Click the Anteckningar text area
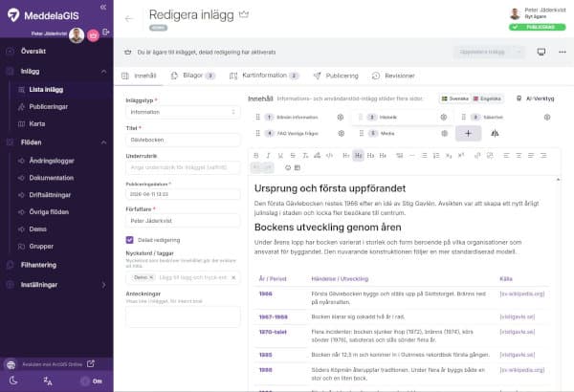574x392 pixels. click(x=183, y=316)
